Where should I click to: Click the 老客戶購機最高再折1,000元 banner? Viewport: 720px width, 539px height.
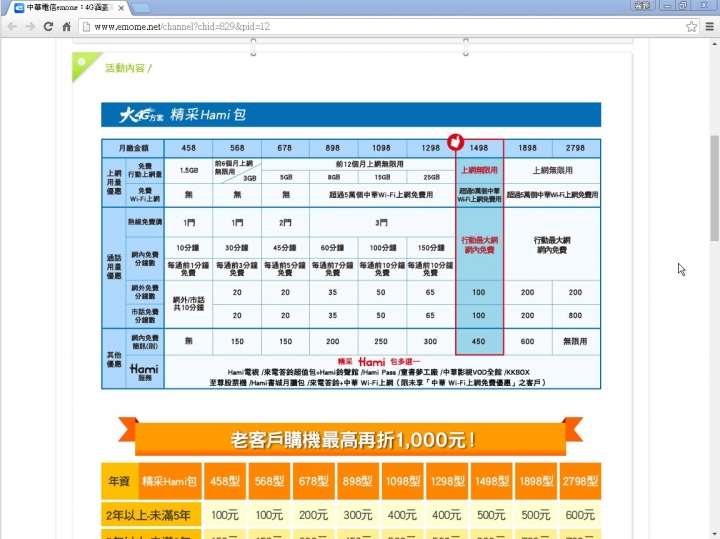tap(351, 439)
